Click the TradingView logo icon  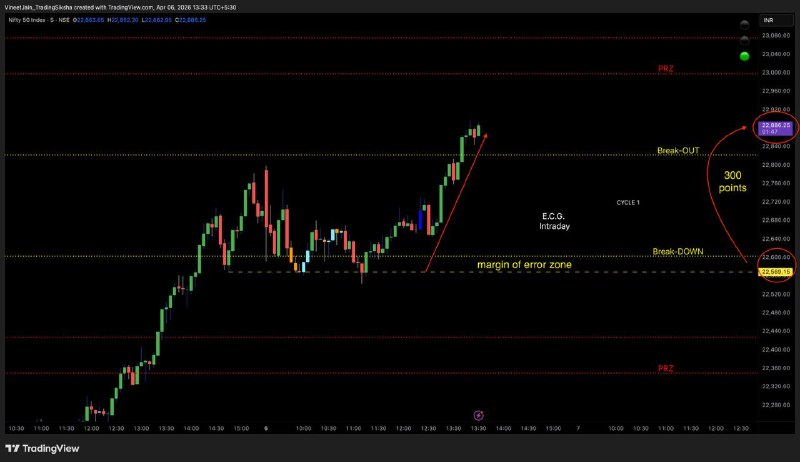(14, 449)
